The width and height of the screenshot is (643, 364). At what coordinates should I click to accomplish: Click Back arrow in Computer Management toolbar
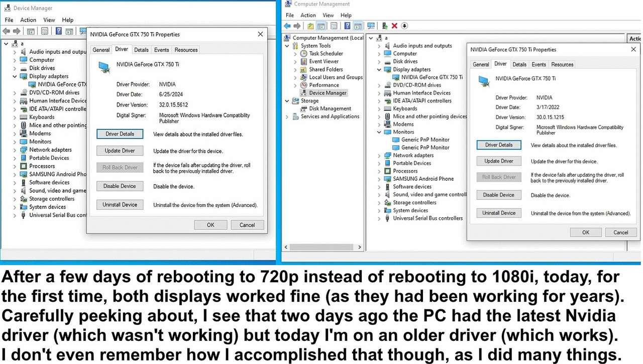click(287, 26)
